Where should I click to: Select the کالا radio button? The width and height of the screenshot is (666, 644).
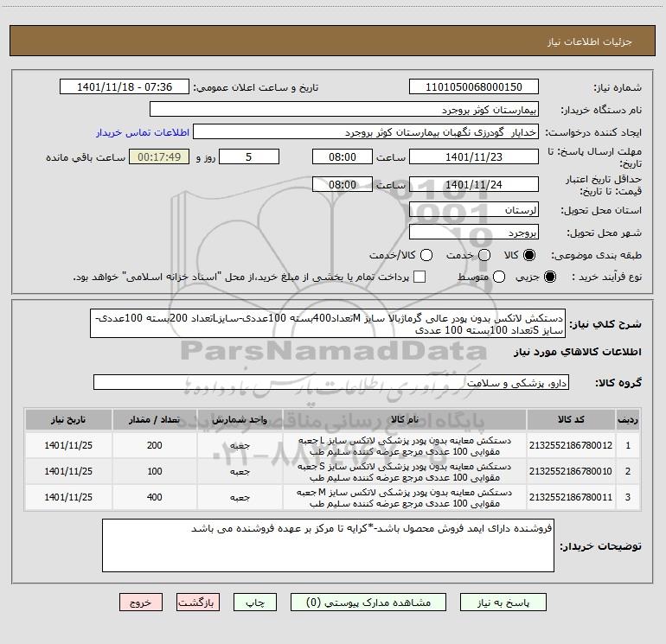click(x=529, y=255)
